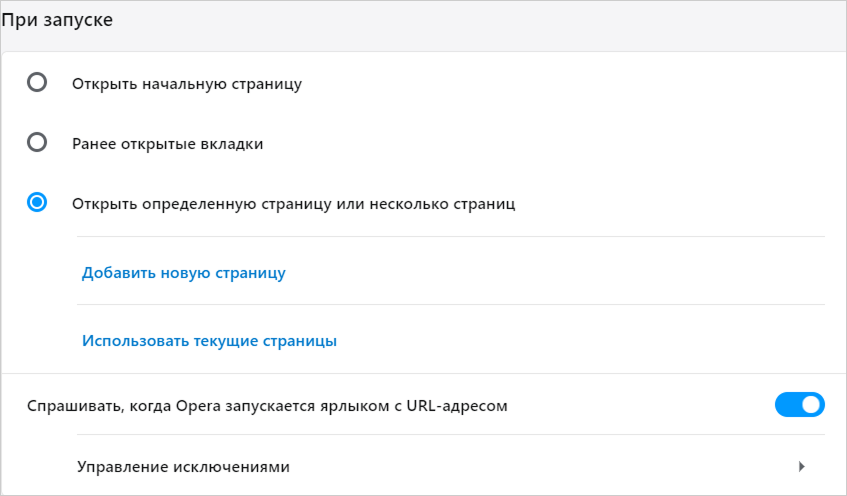Click the "Открыть определенную страницу или несколько страниц" label
Image resolution: width=847 pixels, height=496 pixels.
click(293, 204)
